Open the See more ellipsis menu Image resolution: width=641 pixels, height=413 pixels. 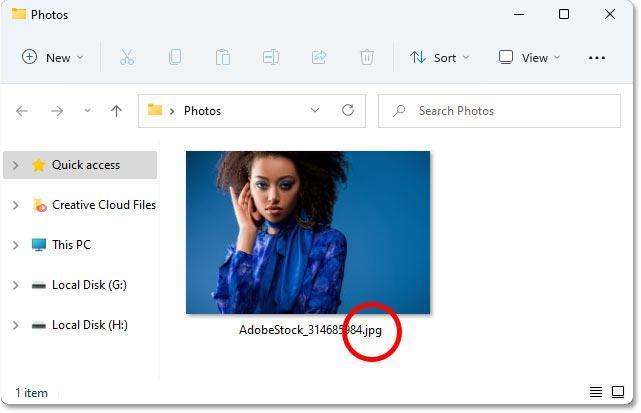(x=596, y=58)
